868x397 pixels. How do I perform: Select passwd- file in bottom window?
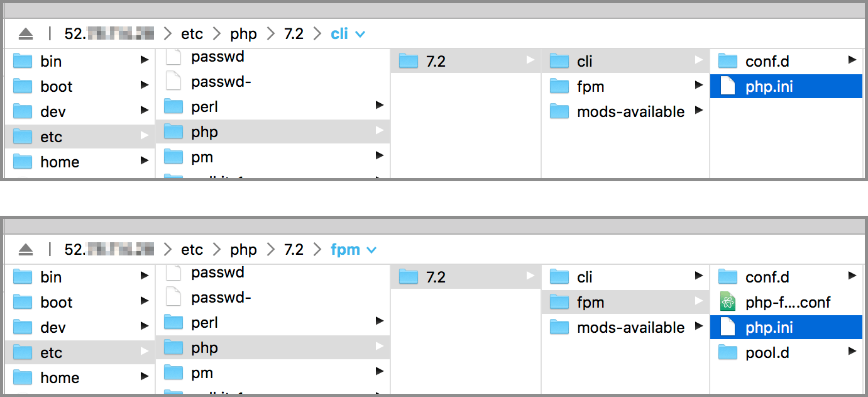coord(273,297)
